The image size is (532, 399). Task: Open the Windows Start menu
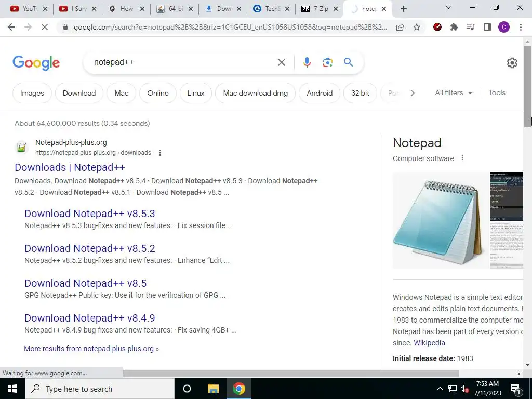[x=12, y=389]
